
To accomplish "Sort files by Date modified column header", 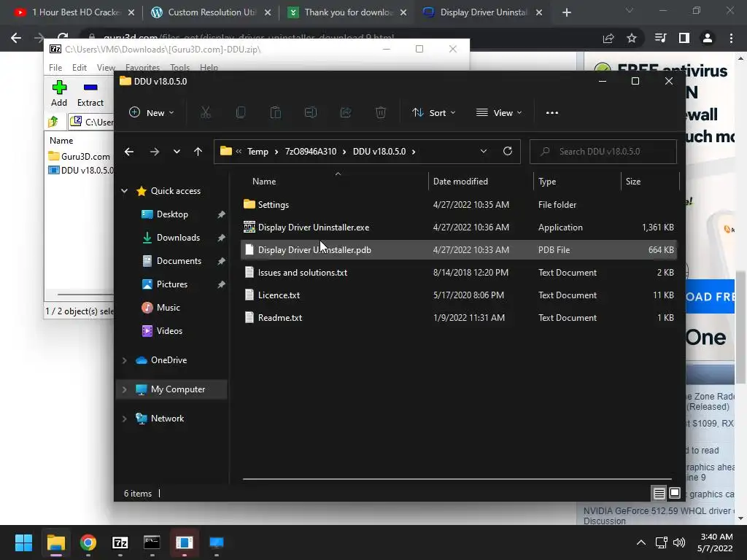I will pyautogui.click(x=460, y=182).
